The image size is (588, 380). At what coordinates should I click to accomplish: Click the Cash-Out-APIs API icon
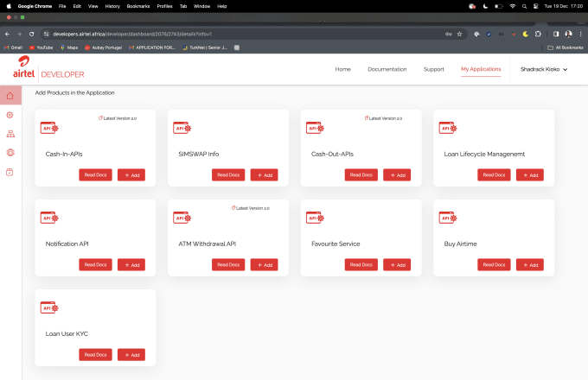click(x=315, y=128)
